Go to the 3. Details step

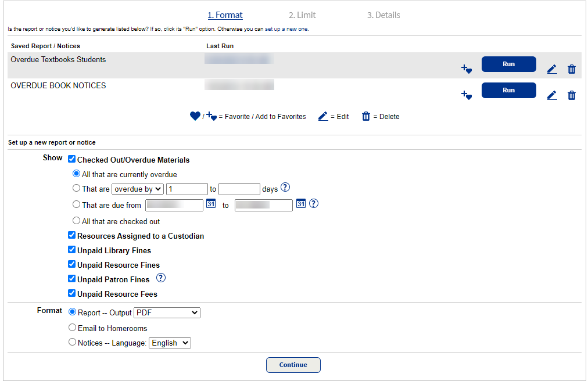coord(383,15)
